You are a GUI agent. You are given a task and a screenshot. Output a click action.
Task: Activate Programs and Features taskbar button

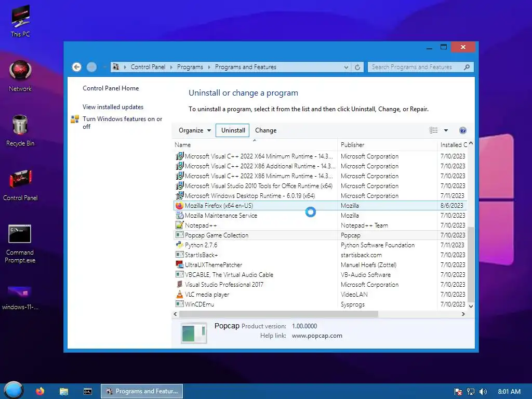click(142, 391)
